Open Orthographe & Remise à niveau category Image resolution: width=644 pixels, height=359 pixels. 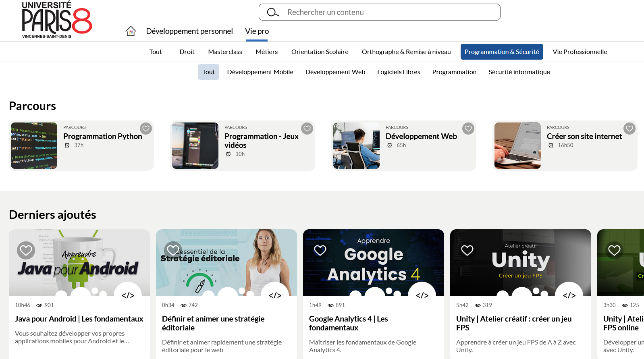click(x=406, y=52)
